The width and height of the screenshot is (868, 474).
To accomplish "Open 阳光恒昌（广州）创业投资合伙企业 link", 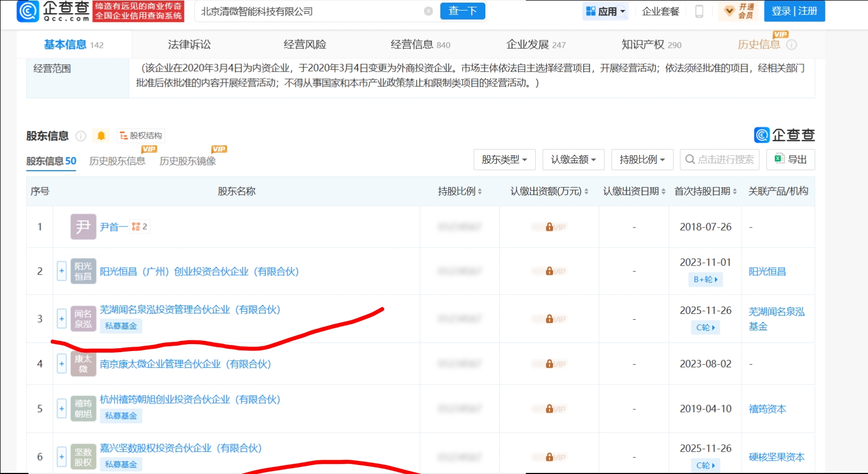I will 199,271.
